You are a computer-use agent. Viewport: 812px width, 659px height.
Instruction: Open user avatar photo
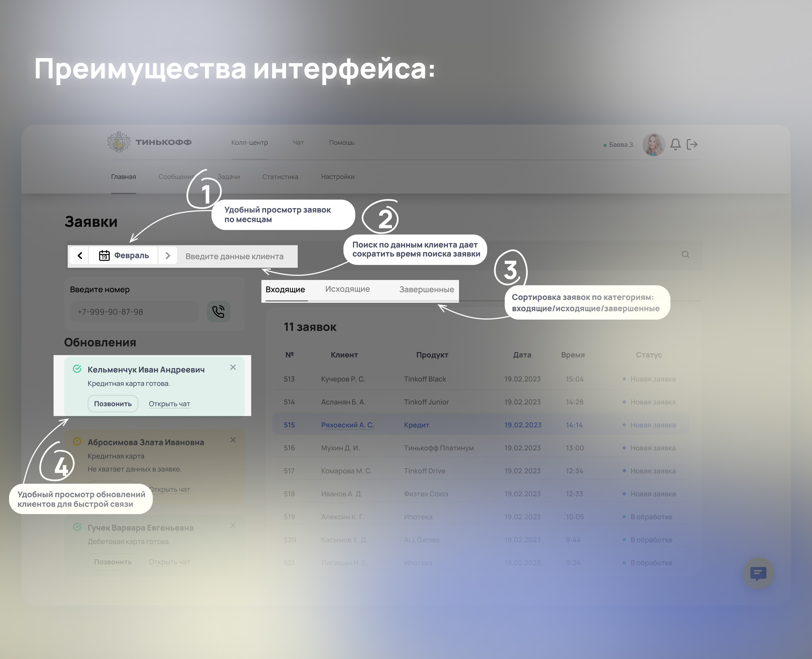click(x=653, y=144)
